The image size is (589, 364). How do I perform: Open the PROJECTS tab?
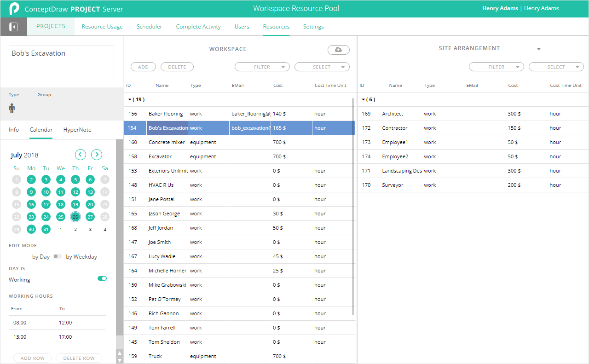tap(51, 26)
